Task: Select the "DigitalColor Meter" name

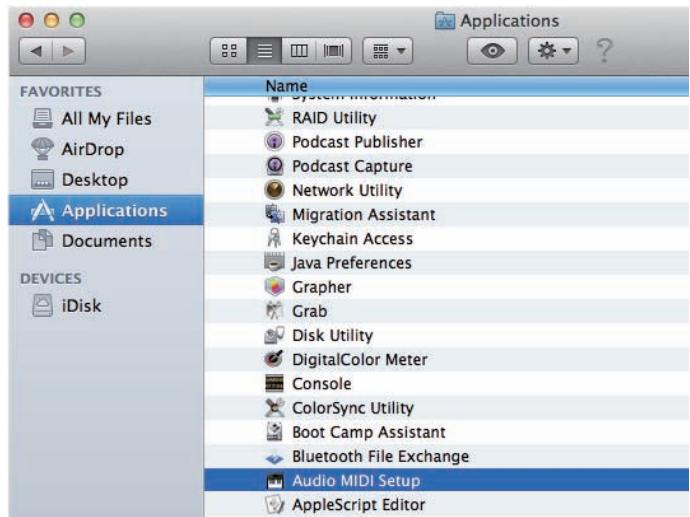Action: click(x=360, y=360)
